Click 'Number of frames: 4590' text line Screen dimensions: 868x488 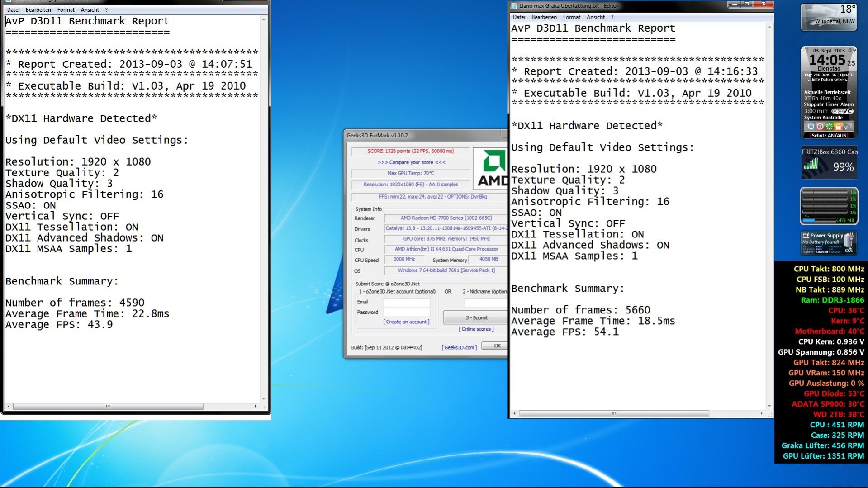pos(75,303)
